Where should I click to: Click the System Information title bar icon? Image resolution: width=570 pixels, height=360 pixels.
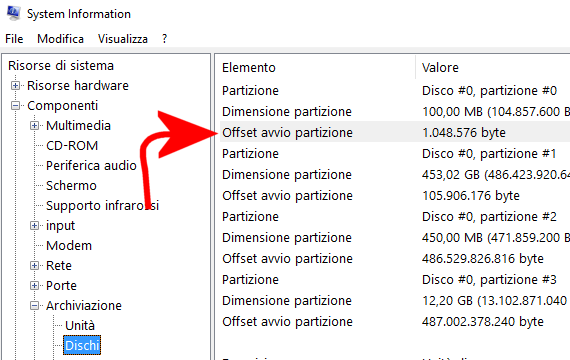(13, 13)
